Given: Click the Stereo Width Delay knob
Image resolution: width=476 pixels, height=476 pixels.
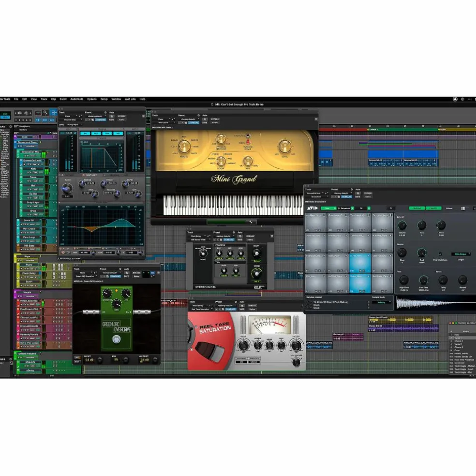Looking at the screenshot, I should [x=257, y=253].
